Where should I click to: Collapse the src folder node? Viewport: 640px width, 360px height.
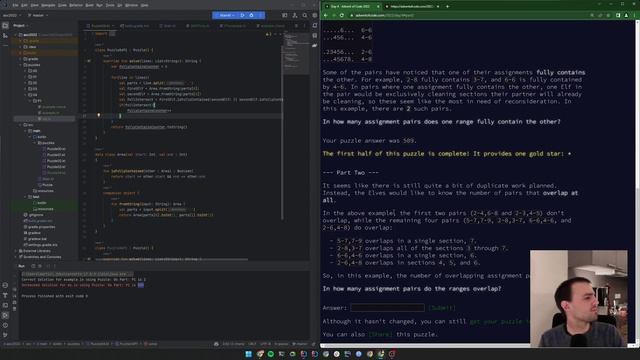(20, 125)
